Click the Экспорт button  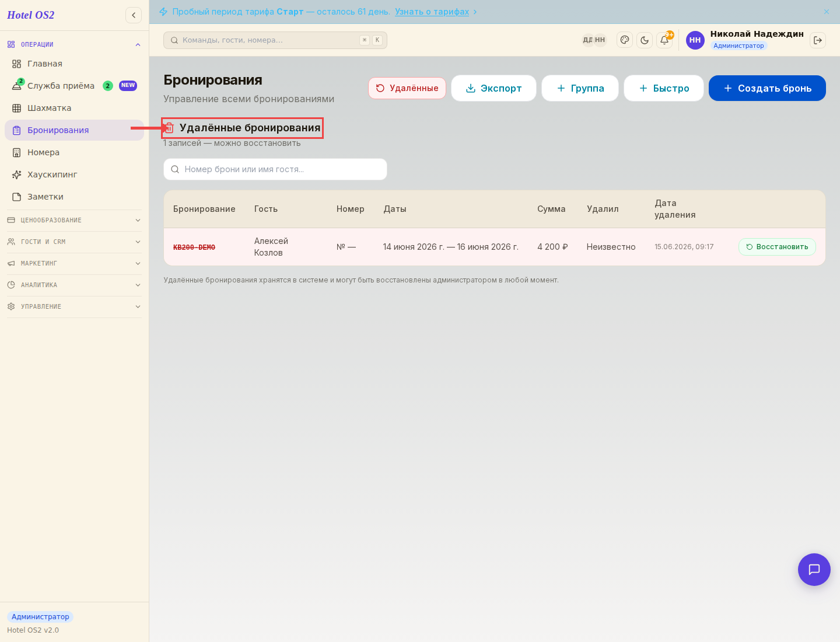pyautogui.click(x=494, y=88)
